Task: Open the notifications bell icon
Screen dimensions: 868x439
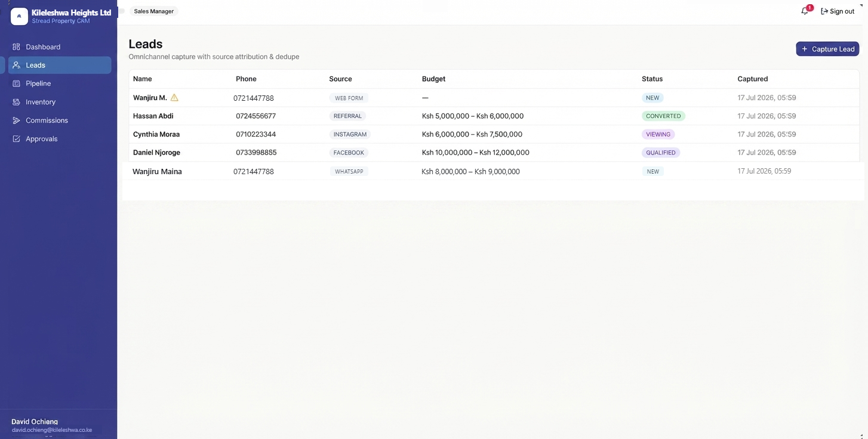Action: coord(805,11)
